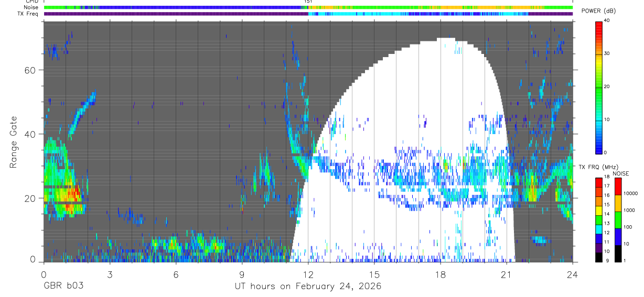Click the 'GBR b03' radar beam label

point(63,287)
